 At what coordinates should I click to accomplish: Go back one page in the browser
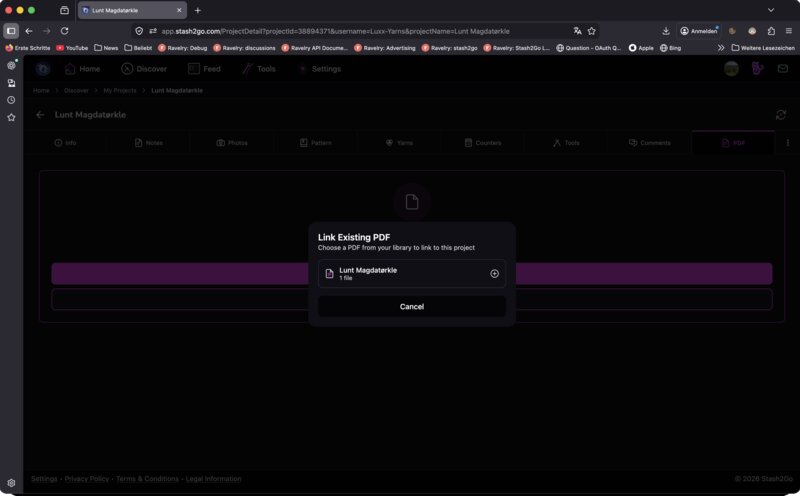click(x=29, y=31)
